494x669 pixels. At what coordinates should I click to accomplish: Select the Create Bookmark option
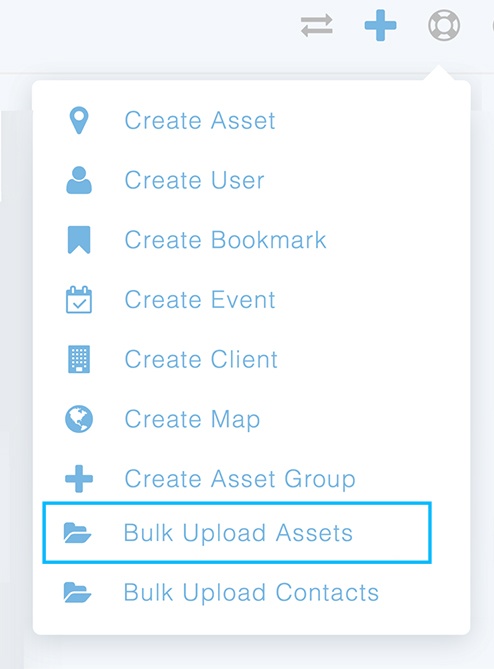tap(225, 240)
